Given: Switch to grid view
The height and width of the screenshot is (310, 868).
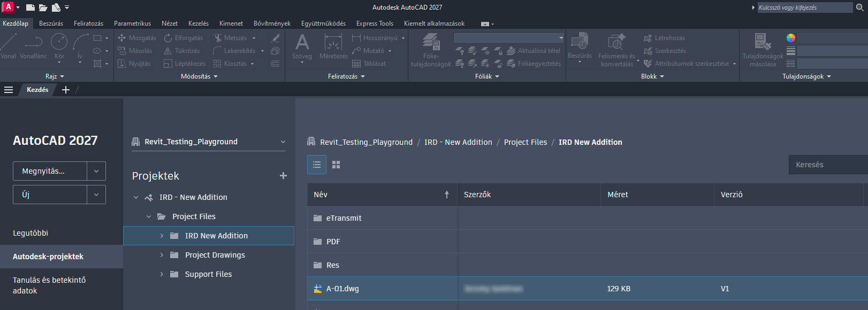Looking at the screenshot, I should click(x=336, y=165).
